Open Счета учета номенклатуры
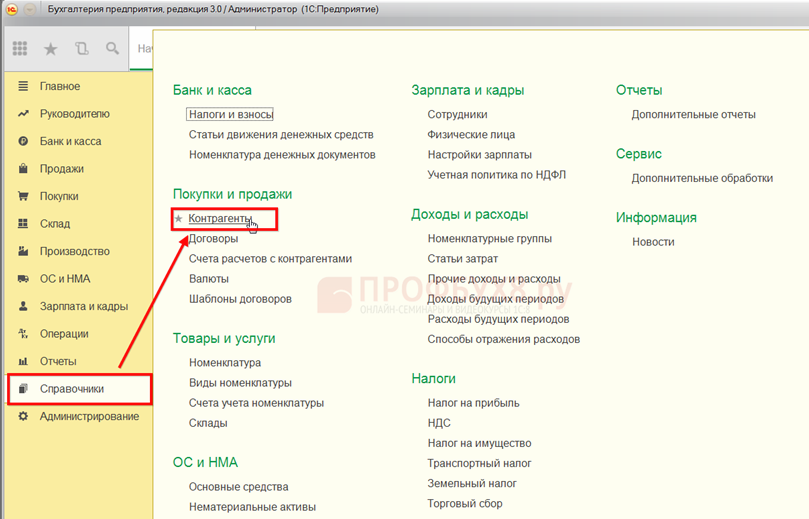809x519 pixels. click(x=256, y=403)
